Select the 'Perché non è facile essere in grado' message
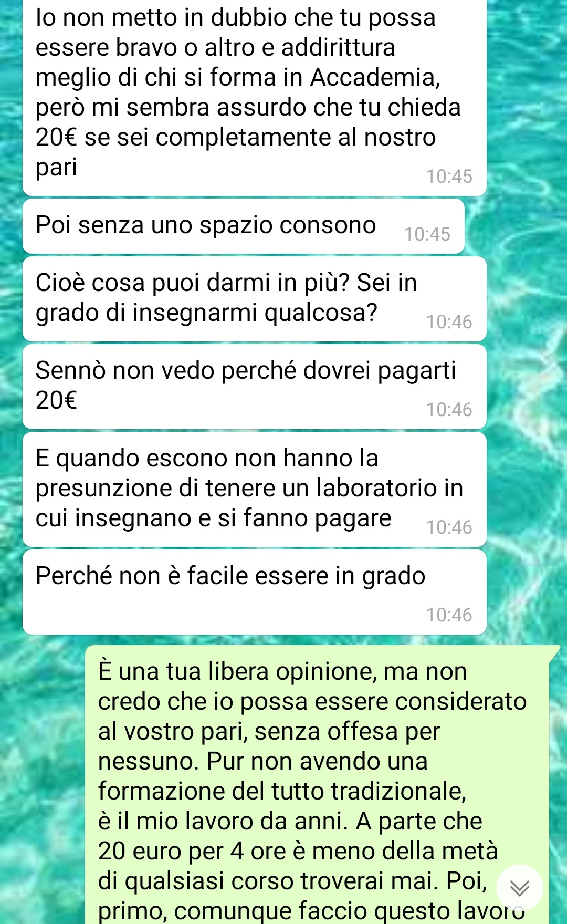The width and height of the screenshot is (567, 924). pos(255,592)
